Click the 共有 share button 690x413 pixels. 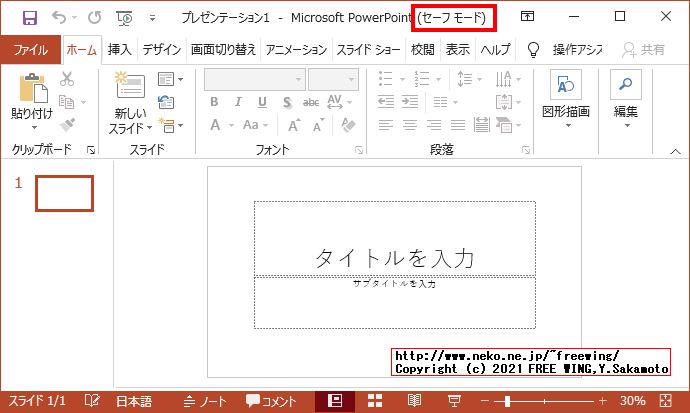point(643,50)
